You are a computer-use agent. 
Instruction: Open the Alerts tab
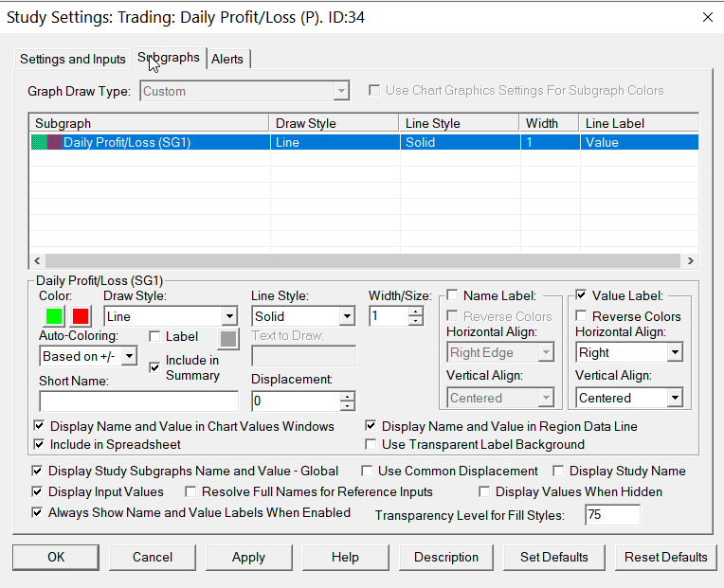(227, 59)
